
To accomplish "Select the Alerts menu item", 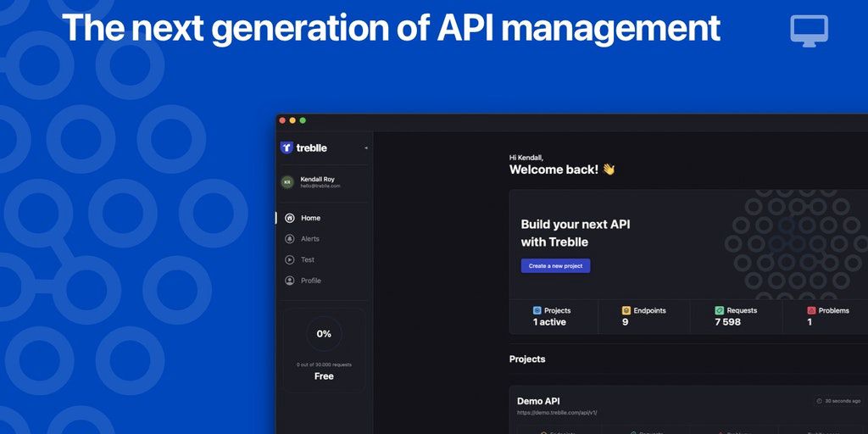I will [310, 239].
